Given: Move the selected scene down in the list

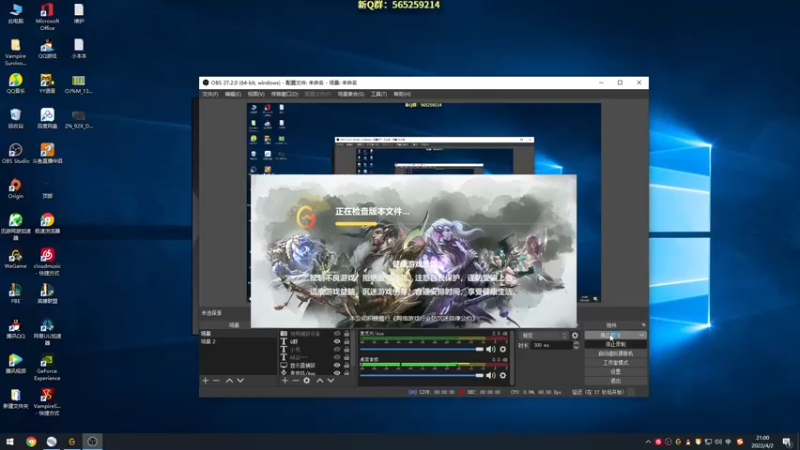Looking at the screenshot, I should (x=240, y=381).
